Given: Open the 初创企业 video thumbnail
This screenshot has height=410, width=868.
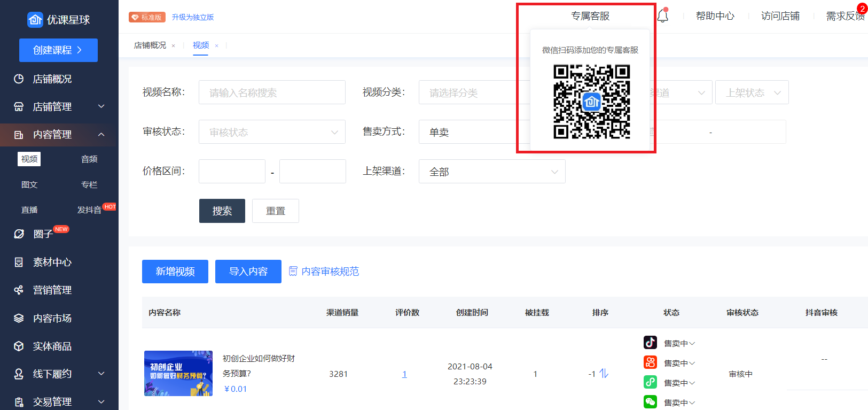Looking at the screenshot, I should 178,373.
